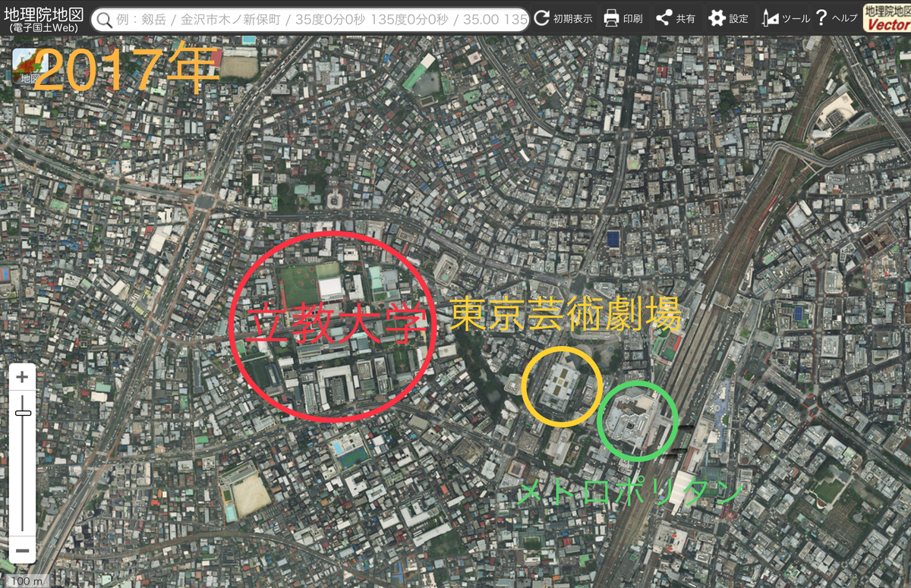Zoom out with minus button
This screenshot has width=911, height=588.
(x=22, y=551)
